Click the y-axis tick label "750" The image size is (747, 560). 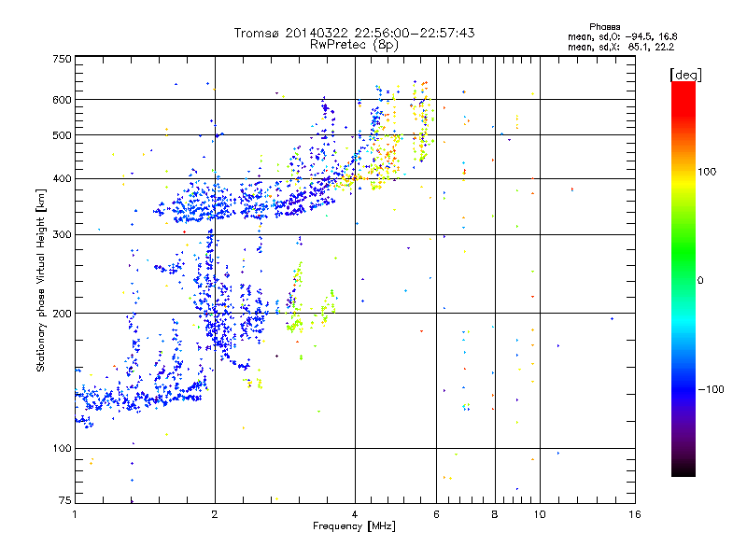coord(62,59)
